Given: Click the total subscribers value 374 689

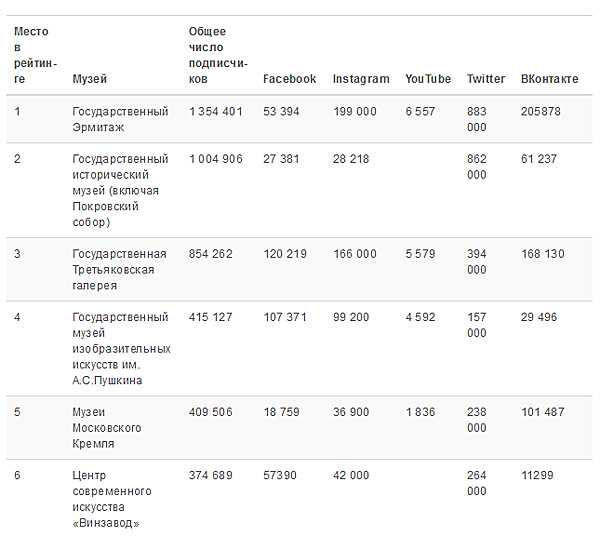Looking at the screenshot, I should pyautogui.click(x=211, y=475).
